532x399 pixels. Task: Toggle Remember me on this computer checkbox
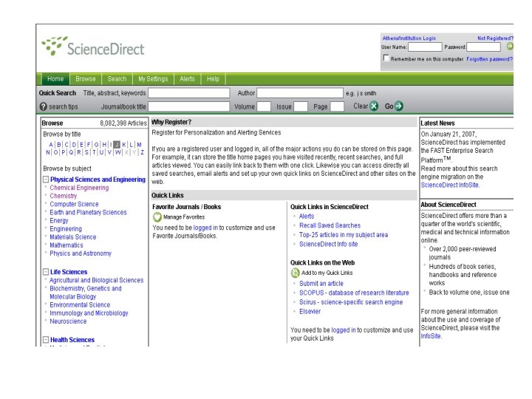(386, 58)
